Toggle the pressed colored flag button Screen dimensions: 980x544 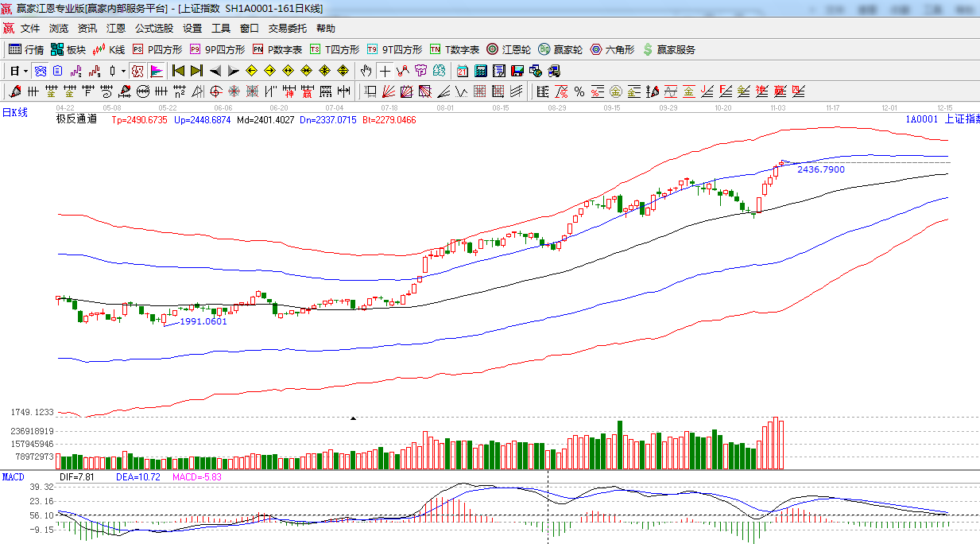click(x=156, y=71)
